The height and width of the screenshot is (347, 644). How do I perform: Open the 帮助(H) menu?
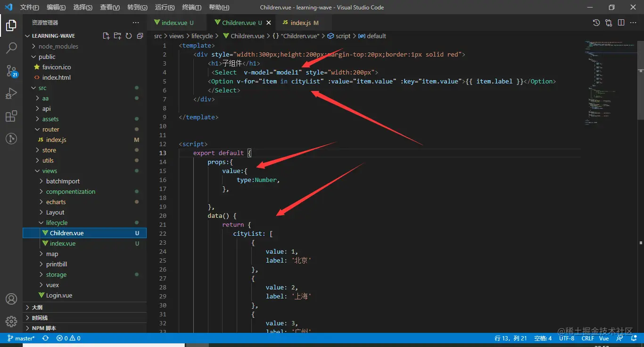[219, 8]
